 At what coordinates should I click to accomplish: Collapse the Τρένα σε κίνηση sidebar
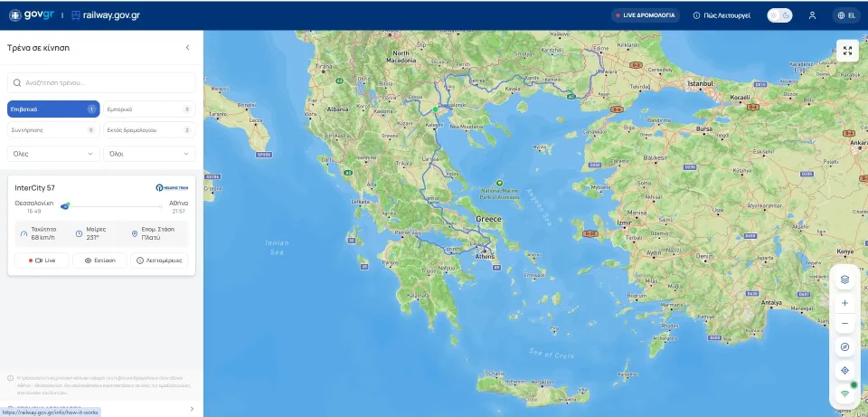tap(187, 48)
